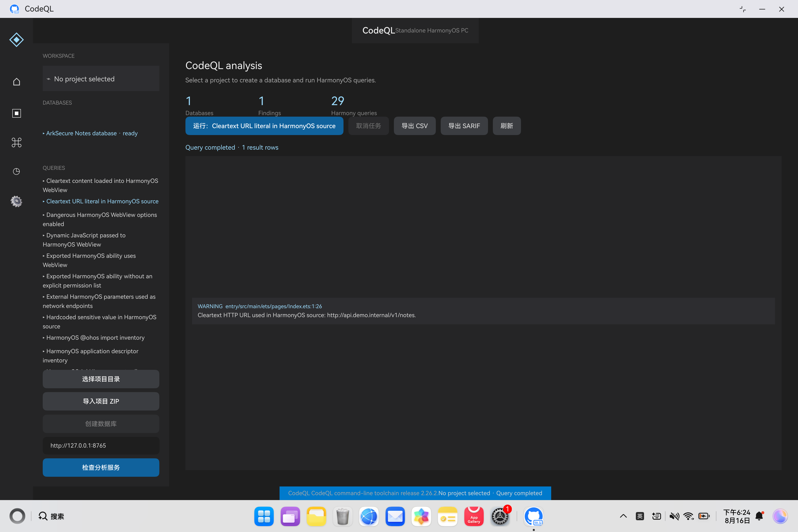798x532 pixels.
Task: Select the square database icon in sidebar
Action: [16, 113]
